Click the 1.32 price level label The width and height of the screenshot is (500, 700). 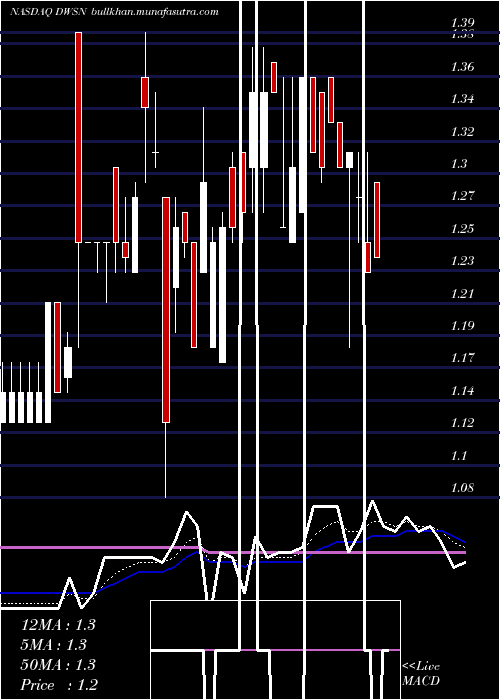tap(462, 132)
